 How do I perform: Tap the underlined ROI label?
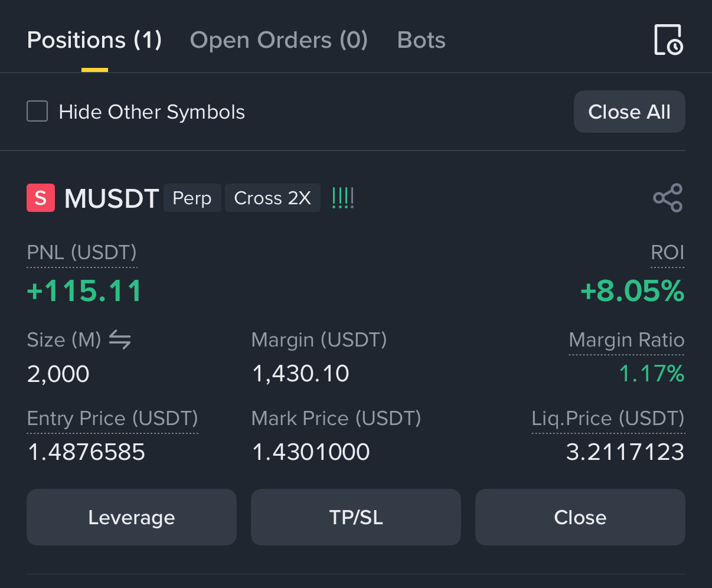pos(667,253)
